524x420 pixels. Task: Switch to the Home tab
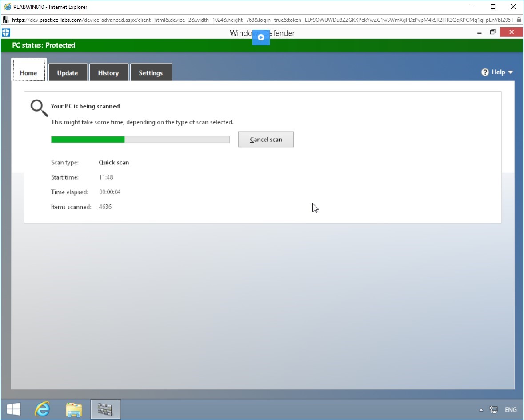tap(28, 70)
